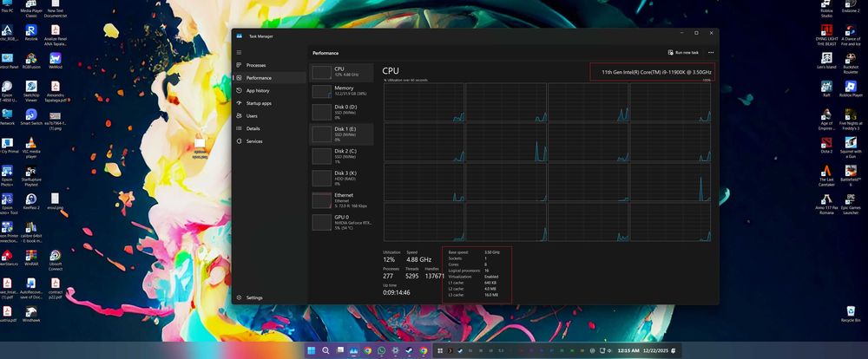868x359 pixels.
Task: Click the WhatsApp taskbar icon
Action: (381, 350)
